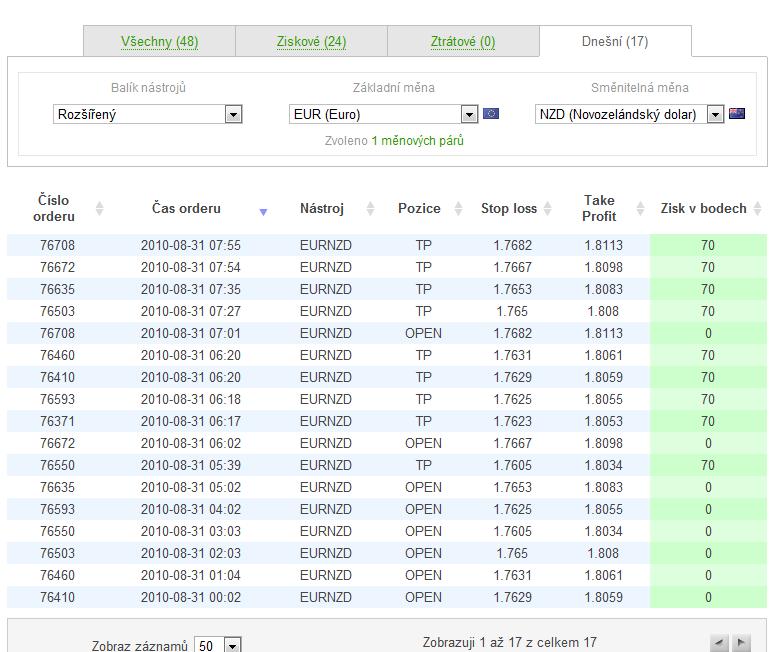The image size is (771, 652).
Task: Click the Čas orderu column header
Action: (x=186, y=208)
